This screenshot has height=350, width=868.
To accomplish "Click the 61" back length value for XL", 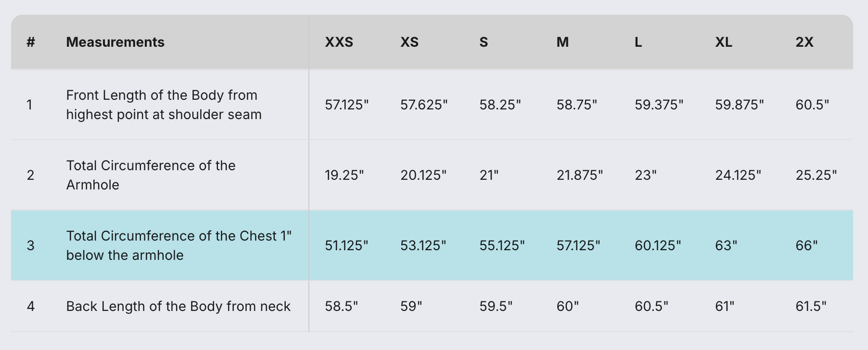I will (724, 306).
